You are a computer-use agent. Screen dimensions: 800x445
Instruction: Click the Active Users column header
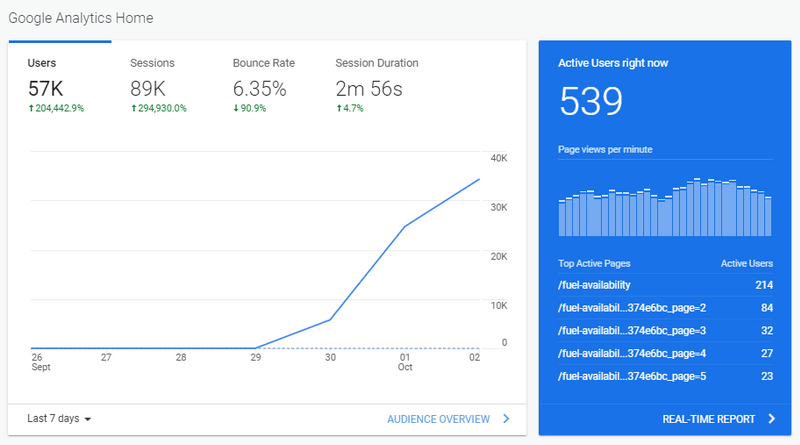pyautogui.click(x=746, y=264)
